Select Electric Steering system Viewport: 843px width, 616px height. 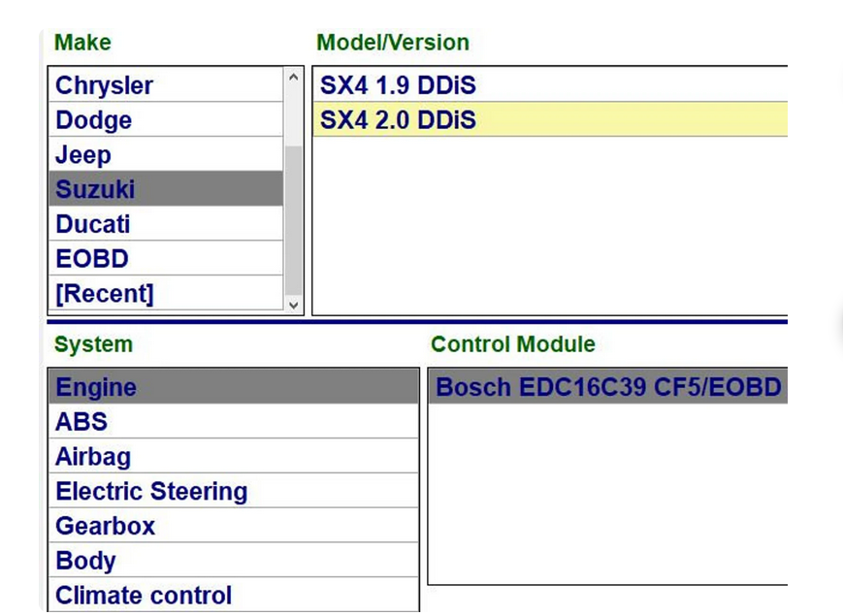pos(233,492)
